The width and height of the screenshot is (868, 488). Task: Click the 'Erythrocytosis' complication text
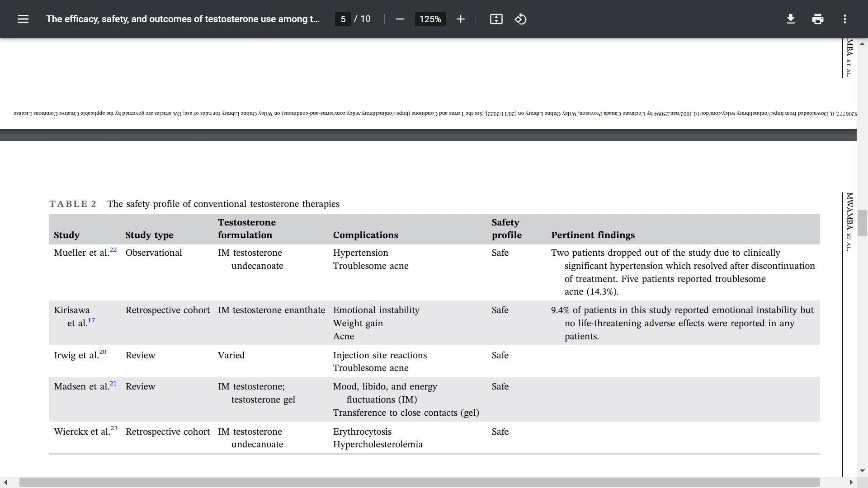pos(362,432)
